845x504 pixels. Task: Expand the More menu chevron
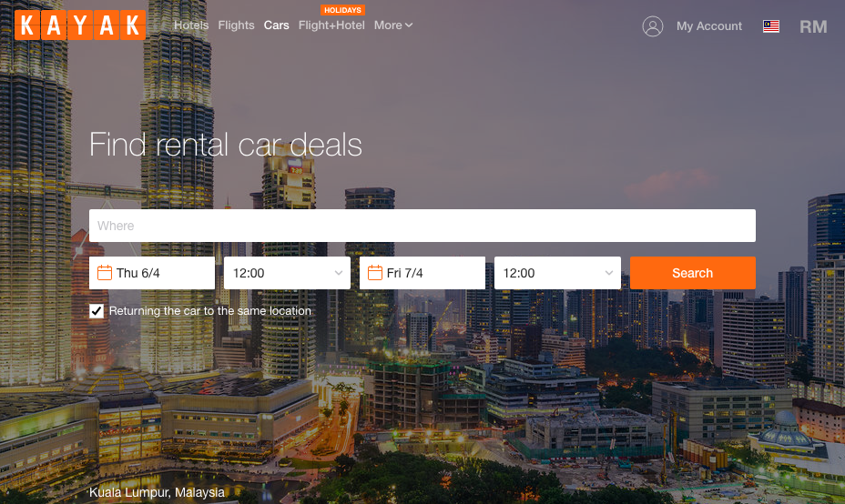(409, 25)
